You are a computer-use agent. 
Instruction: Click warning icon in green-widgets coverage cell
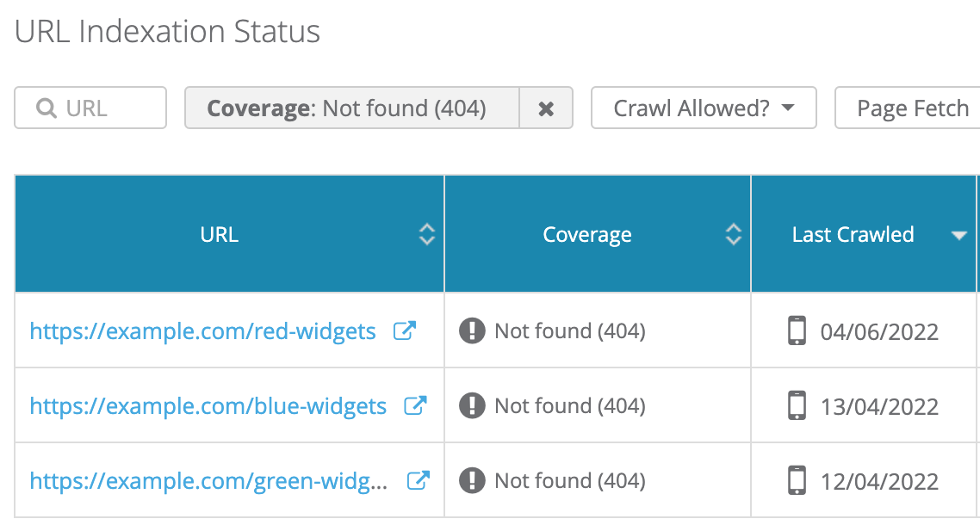tap(472, 480)
